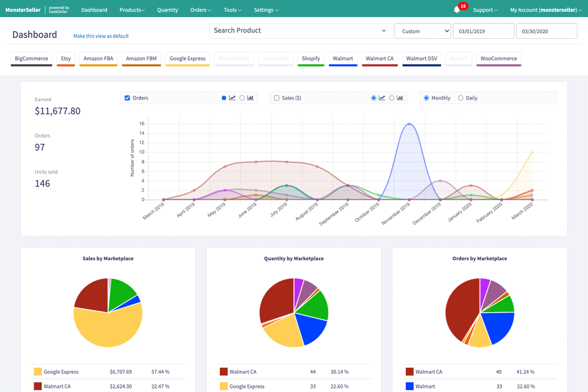Toggle the Walmart marketplace filter button
Viewport: 588px width, 392px height.
[x=343, y=59]
